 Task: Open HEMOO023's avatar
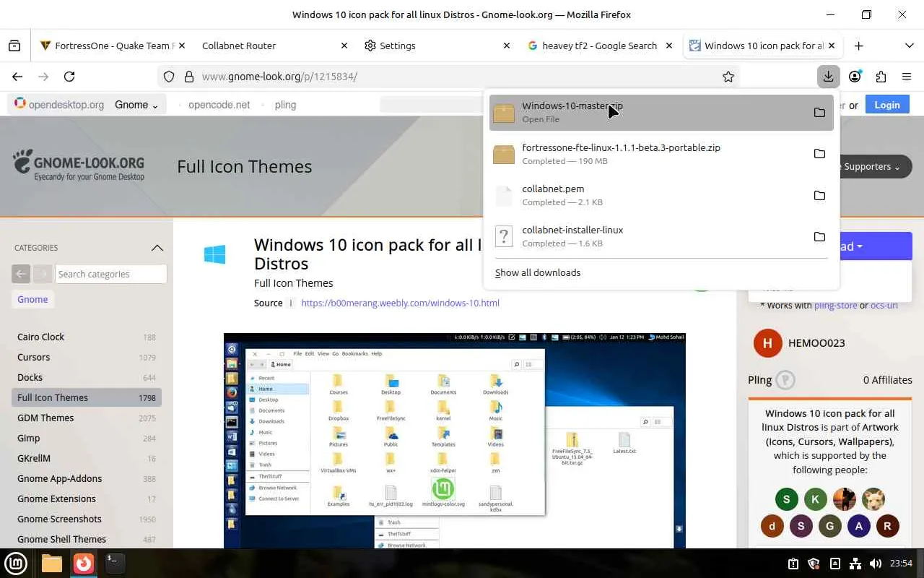pos(767,343)
